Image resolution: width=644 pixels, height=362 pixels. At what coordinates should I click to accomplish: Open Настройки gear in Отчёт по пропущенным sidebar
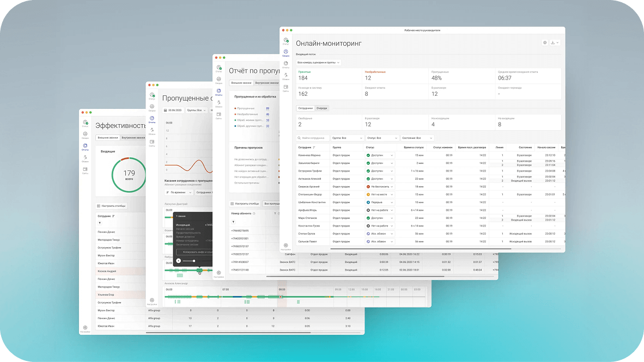[219, 274]
